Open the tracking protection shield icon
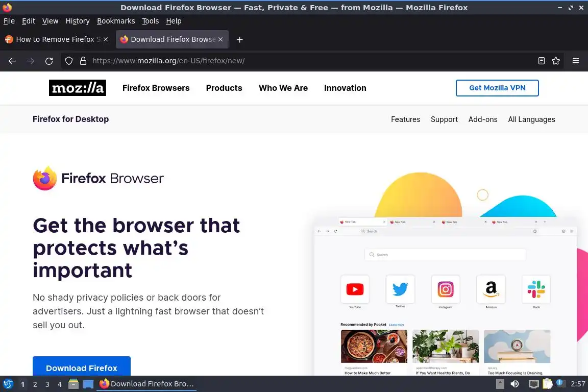Viewport: 588px width, 392px height. click(68, 61)
